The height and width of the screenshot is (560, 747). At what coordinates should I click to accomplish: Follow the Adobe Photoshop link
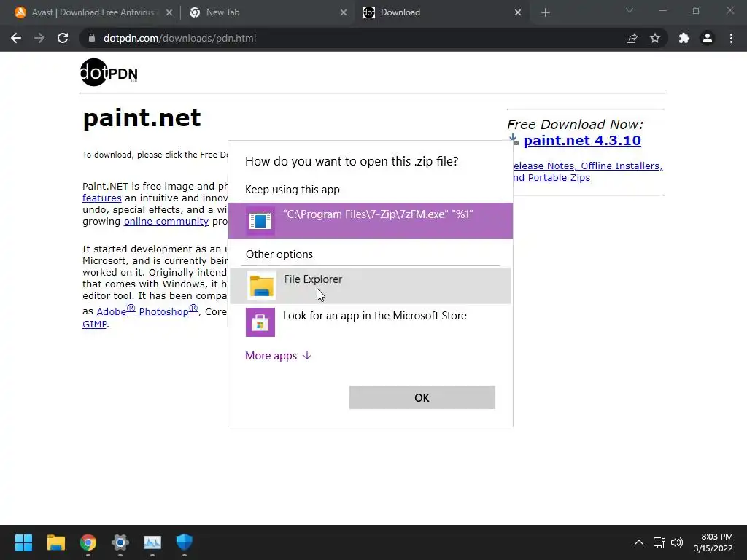point(147,311)
